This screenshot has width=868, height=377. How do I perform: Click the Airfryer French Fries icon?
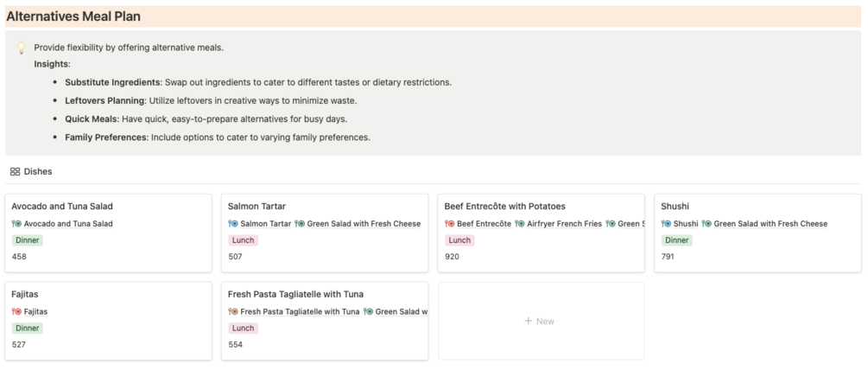[x=520, y=224]
